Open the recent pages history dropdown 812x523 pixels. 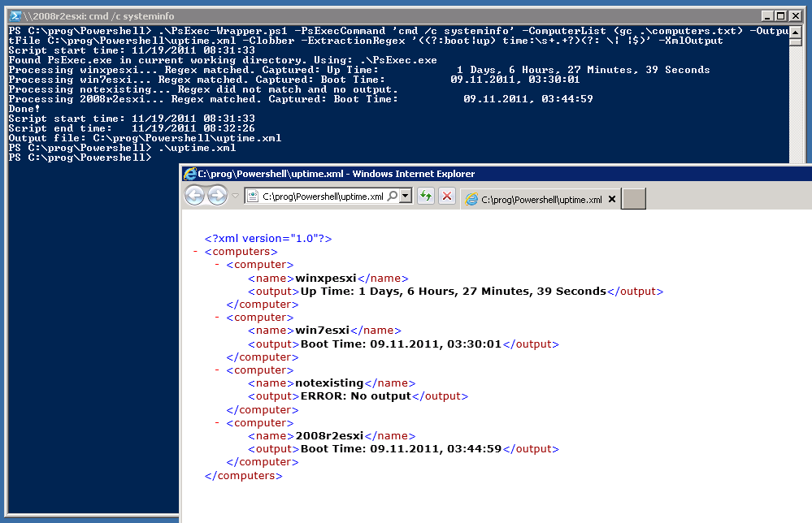click(x=235, y=197)
